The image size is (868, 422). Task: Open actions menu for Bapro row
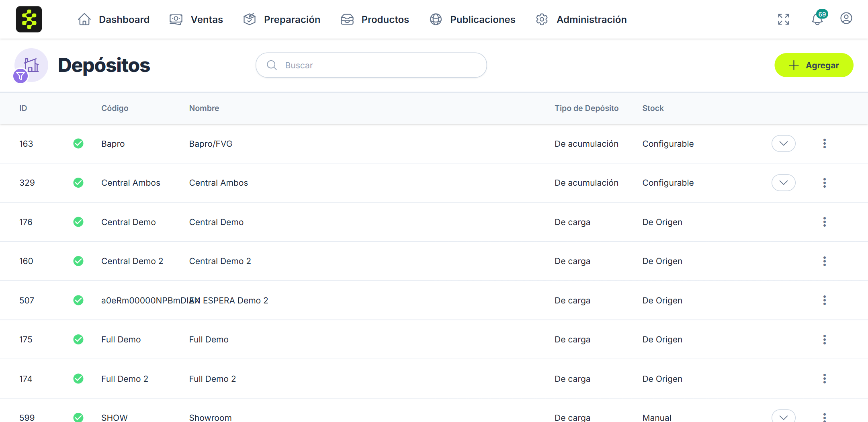(825, 143)
